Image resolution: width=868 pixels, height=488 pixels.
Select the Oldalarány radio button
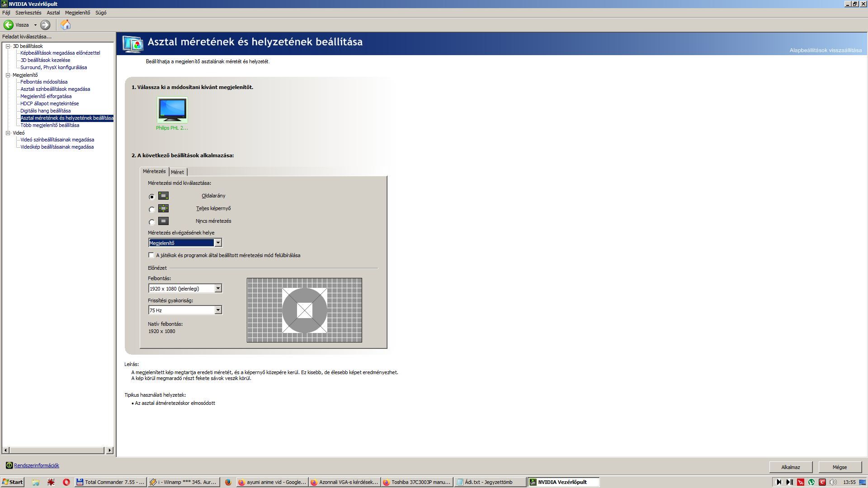click(152, 197)
